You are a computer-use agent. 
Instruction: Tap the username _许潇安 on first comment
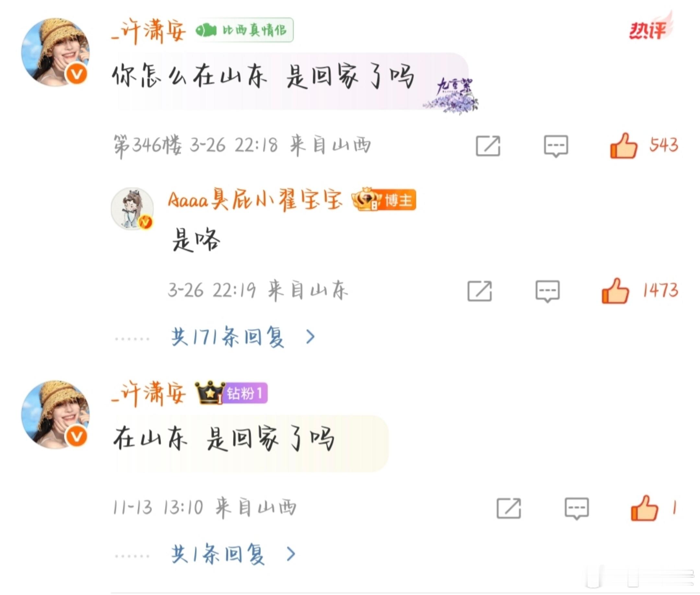point(149,31)
